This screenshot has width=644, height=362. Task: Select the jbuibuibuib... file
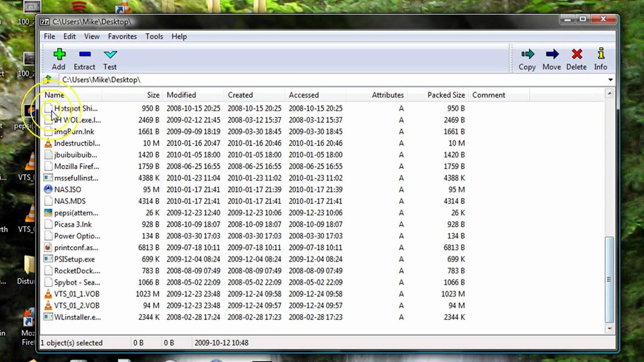pyautogui.click(x=75, y=155)
